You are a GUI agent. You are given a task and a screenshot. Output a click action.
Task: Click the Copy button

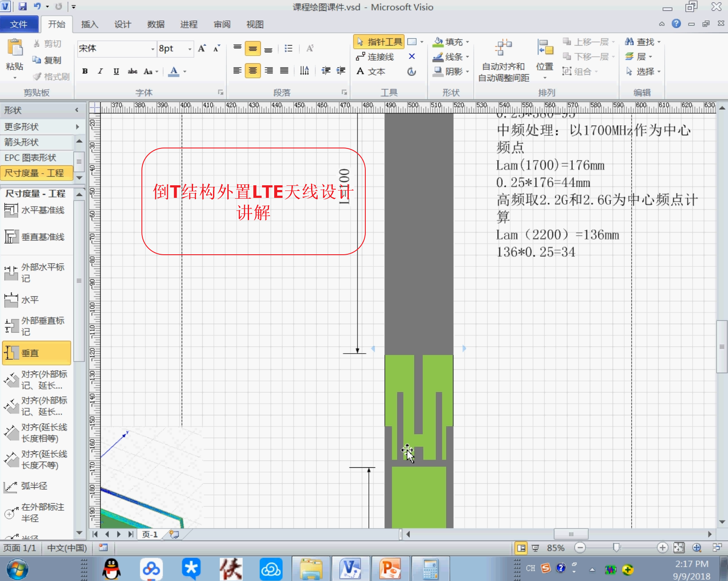point(47,60)
